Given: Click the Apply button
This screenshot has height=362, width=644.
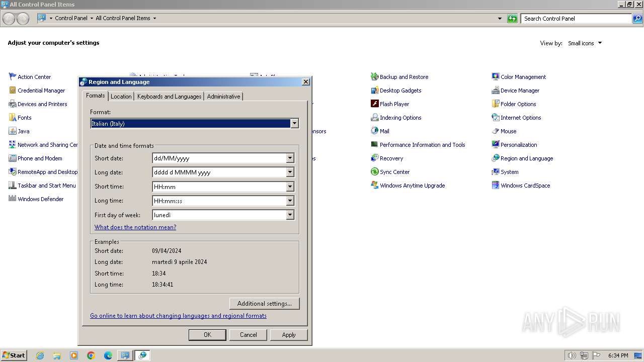Looking at the screenshot, I should [289, 335].
